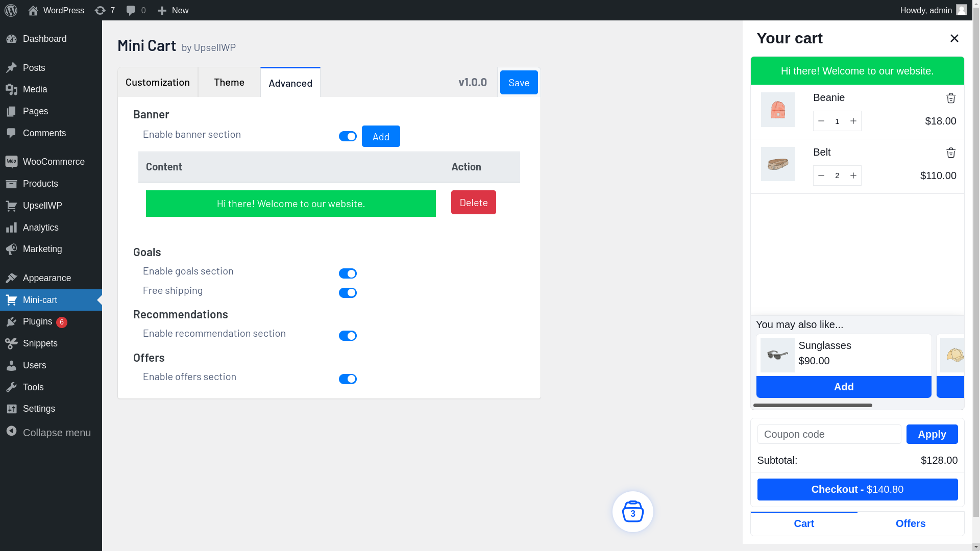Delete the welcome banner row

pos(474,203)
